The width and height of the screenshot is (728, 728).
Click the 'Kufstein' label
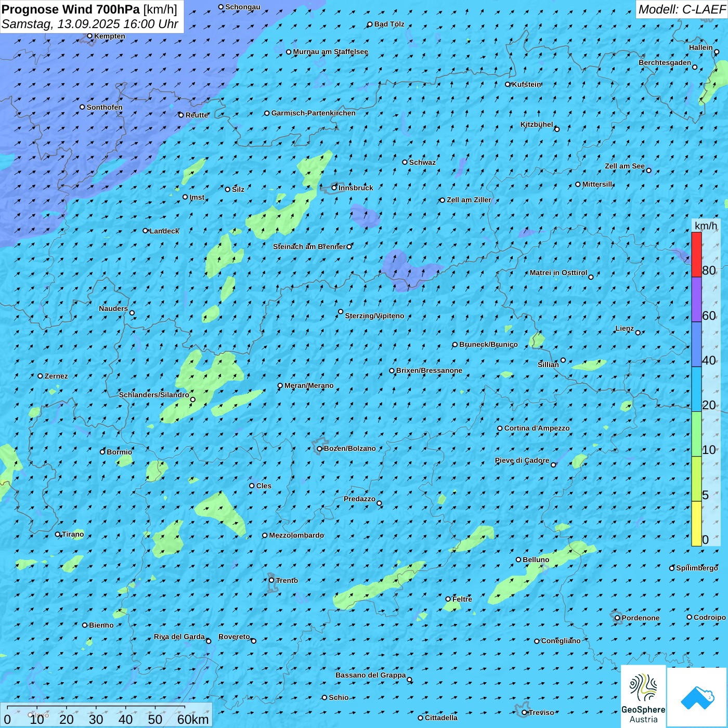coord(527,84)
